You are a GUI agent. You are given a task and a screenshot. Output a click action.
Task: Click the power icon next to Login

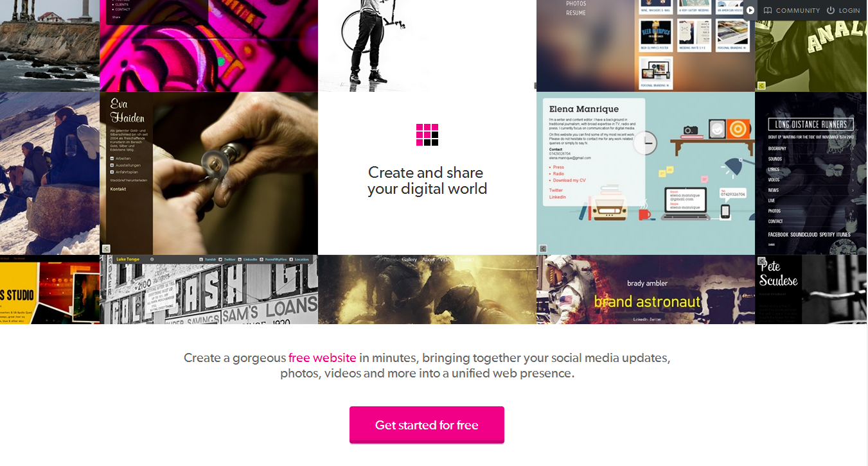click(830, 10)
